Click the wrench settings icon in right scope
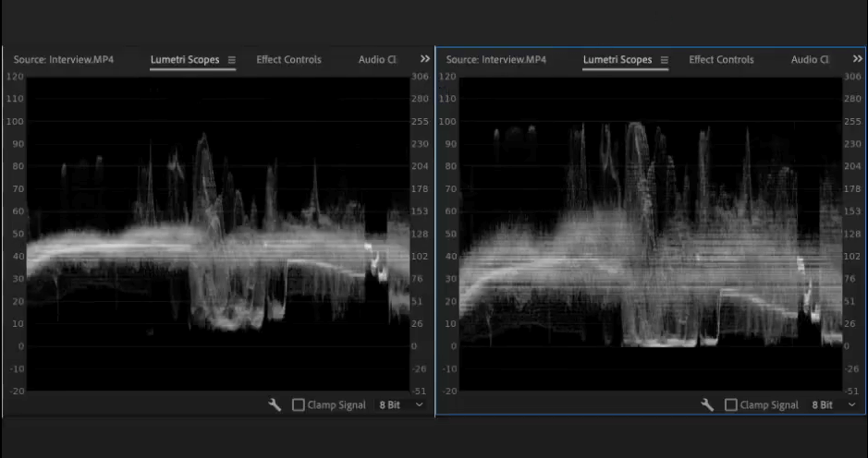The height and width of the screenshot is (458, 868). point(707,405)
